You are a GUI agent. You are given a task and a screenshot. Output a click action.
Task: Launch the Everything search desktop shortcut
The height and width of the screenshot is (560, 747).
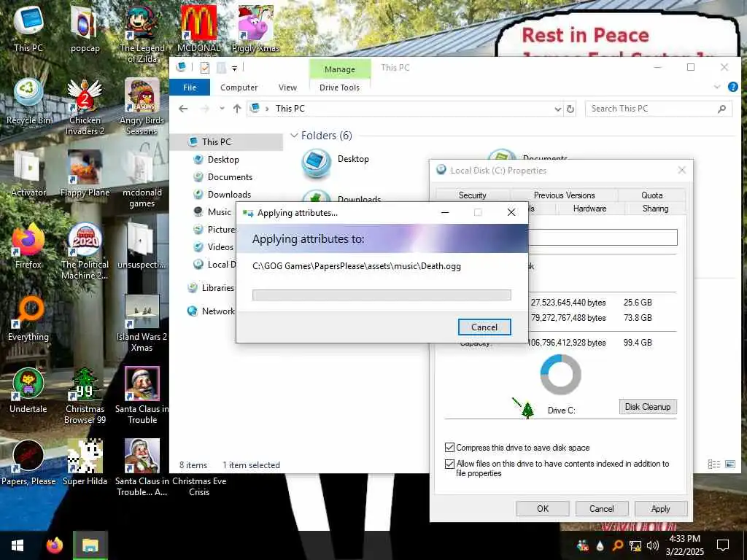[28, 319]
